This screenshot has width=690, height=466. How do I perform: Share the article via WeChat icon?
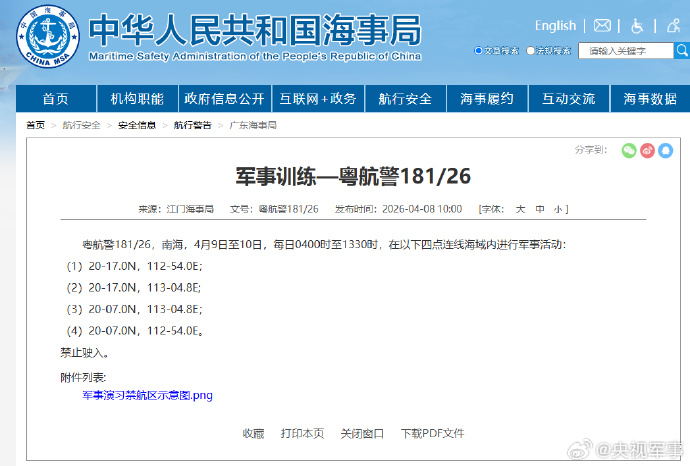[629, 150]
